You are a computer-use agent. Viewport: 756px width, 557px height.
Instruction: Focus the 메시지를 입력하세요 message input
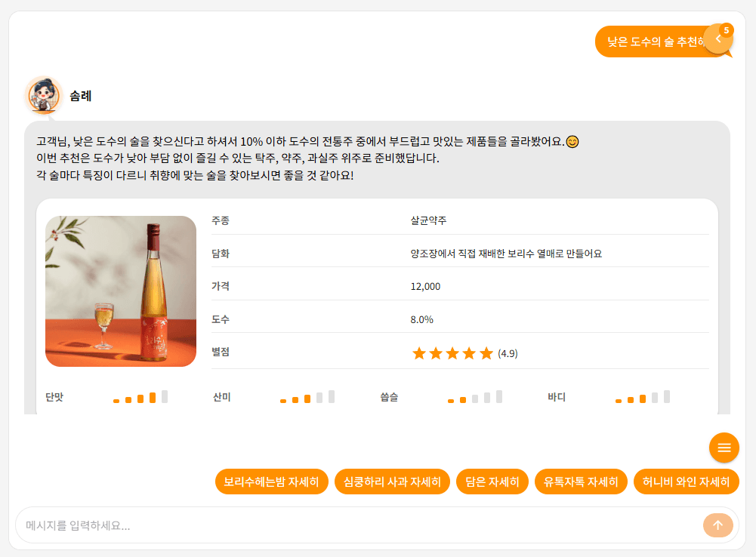pyautogui.click(x=355, y=525)
